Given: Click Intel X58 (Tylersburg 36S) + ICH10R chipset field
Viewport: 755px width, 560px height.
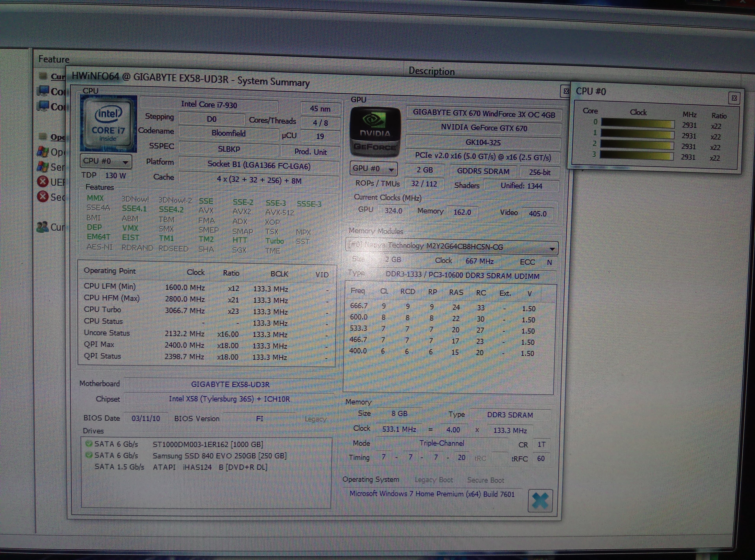Looking at the screenshot, I should coord(229,399).
